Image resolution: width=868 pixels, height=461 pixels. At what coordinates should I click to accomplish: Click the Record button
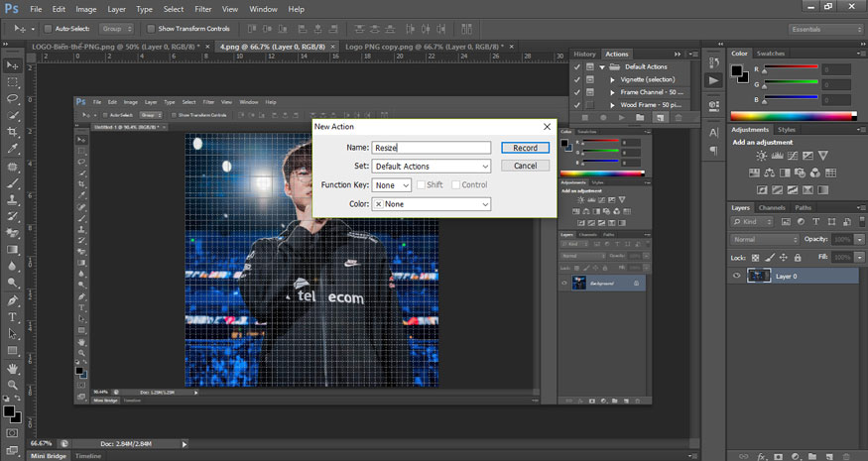(x=526, y=148)
